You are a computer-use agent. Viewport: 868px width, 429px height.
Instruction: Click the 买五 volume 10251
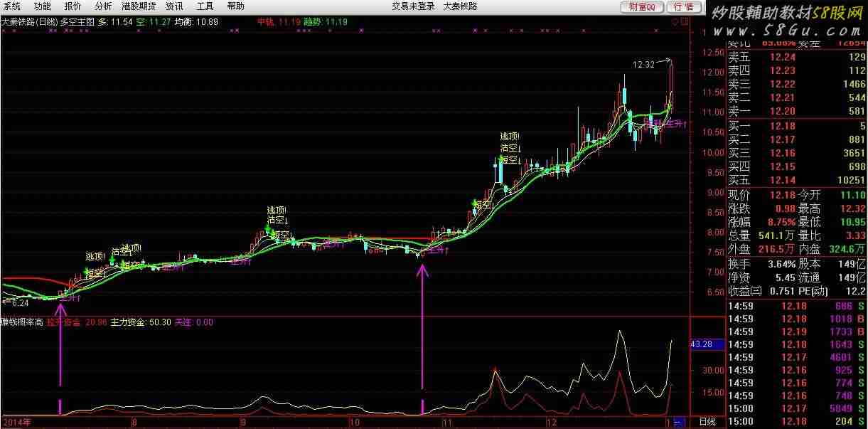[x=851, y=181]
